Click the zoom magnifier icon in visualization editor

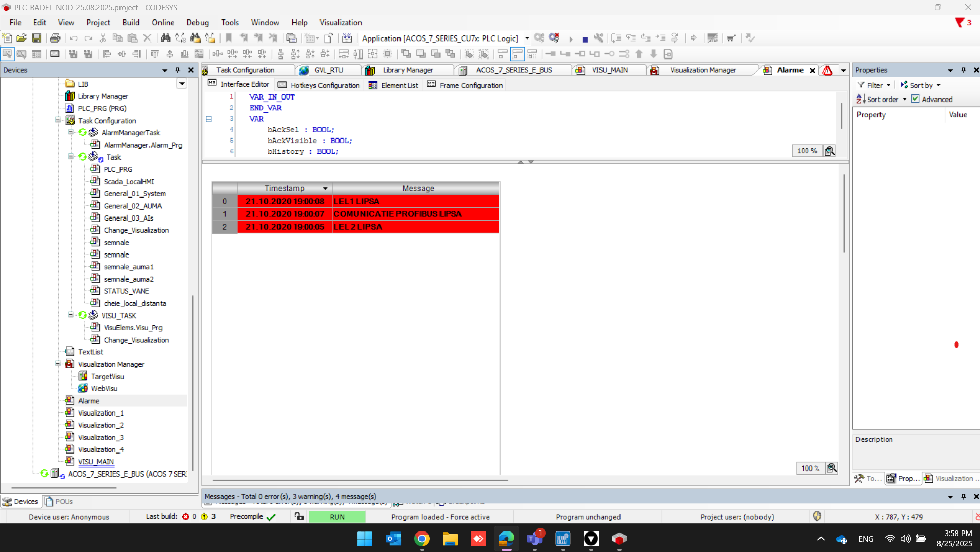click(831, 468)
